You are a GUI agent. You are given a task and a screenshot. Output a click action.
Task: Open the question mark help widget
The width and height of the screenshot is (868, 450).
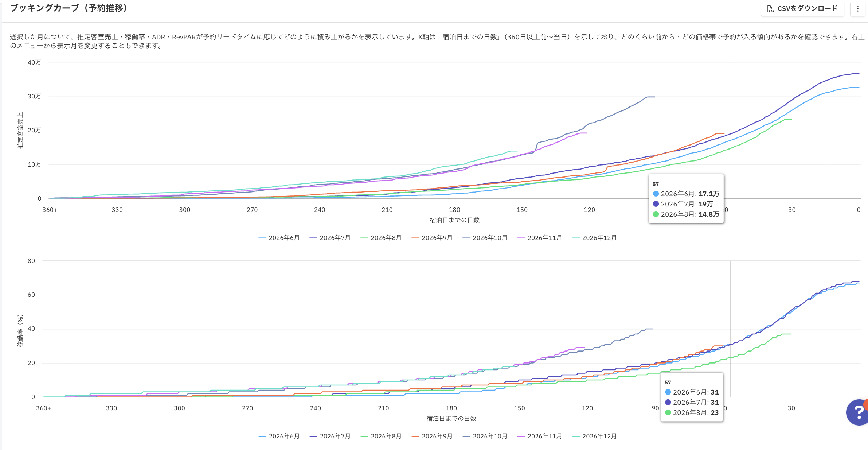[x=858, y=412]
